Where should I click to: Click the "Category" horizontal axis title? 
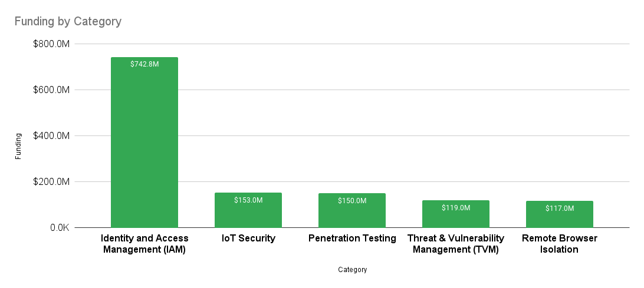pos(353,270)
